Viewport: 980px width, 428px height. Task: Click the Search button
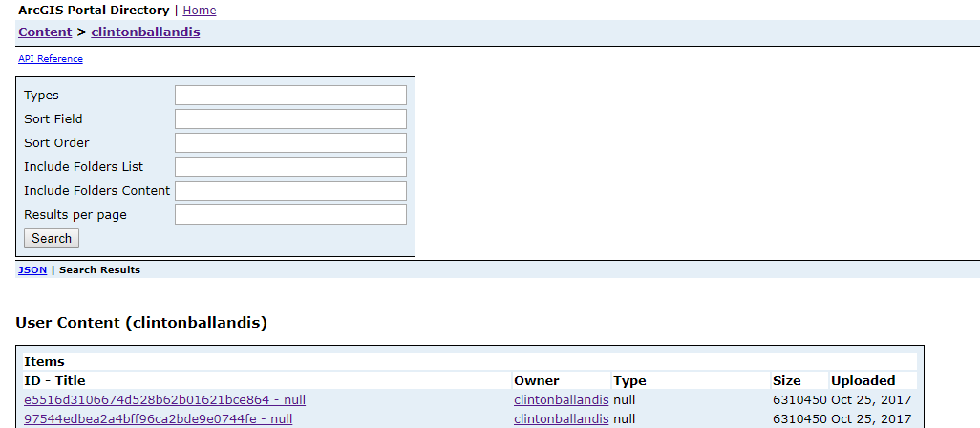(52, 238)
